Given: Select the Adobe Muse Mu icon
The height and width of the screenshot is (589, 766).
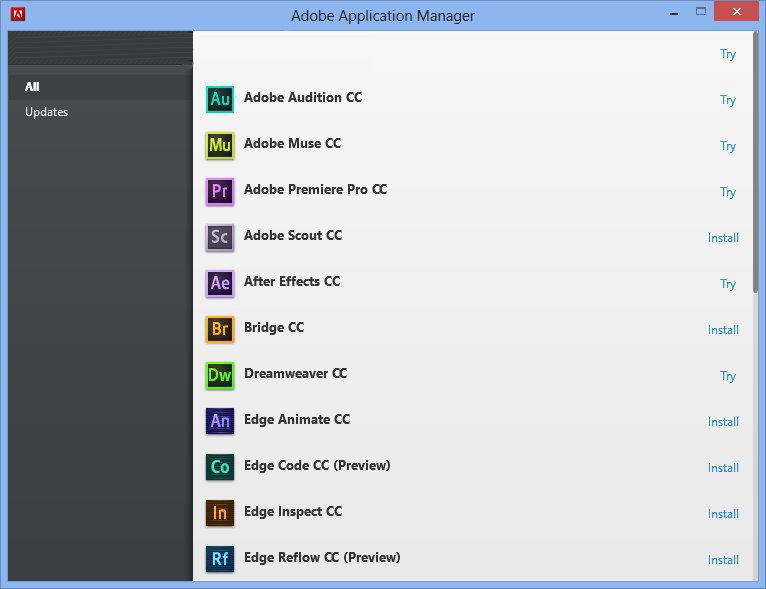Looking at the screenshot, I should [220, 146].
